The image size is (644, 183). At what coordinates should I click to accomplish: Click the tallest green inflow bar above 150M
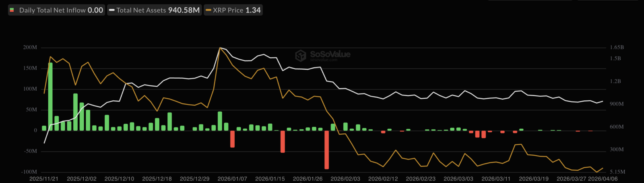point(50,96)
